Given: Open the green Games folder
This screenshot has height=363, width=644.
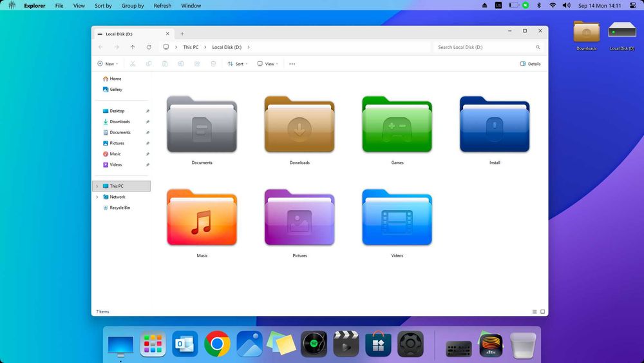Looking at the screenshot, I should click(x=397, y=124).
